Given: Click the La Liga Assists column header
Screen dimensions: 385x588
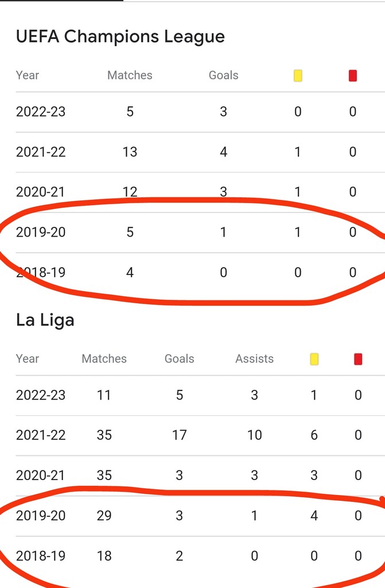Looking at the screenshot, I should click(255, 359).
